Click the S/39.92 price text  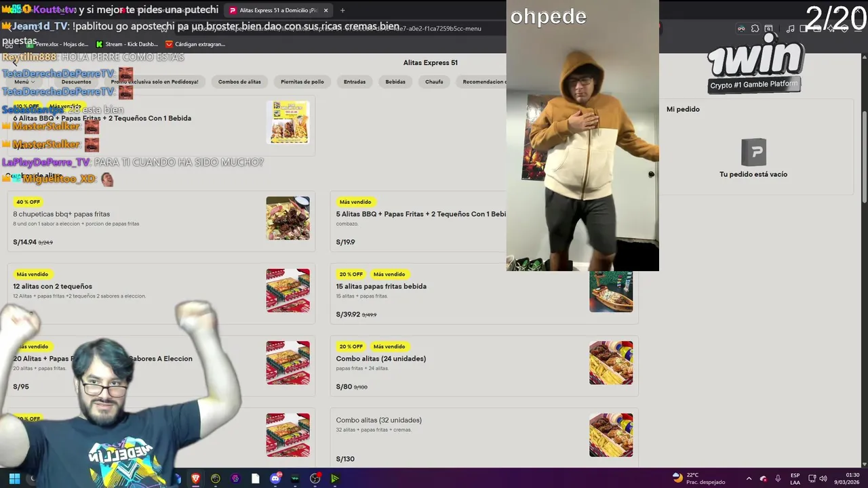(x=348, y=314)
